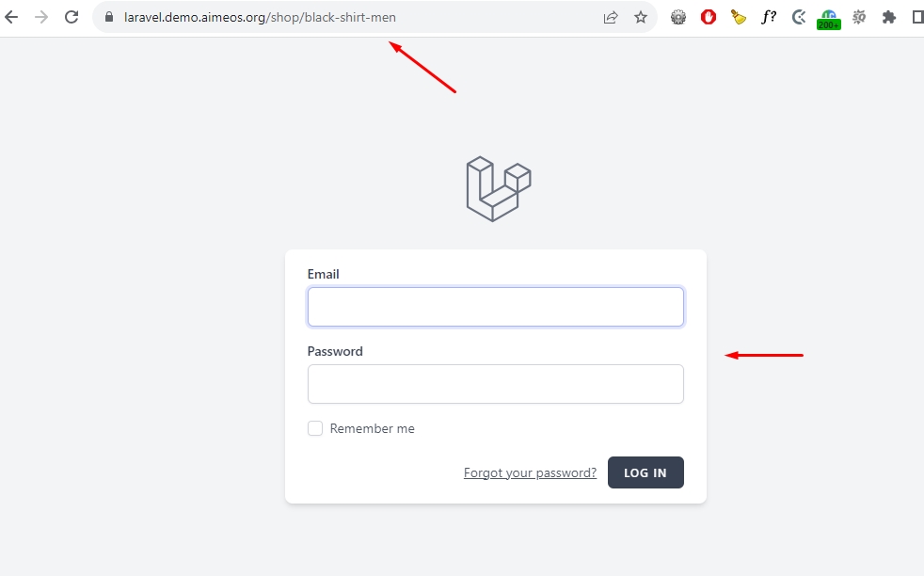Focus the Password input field
Image resolution: width=924 pixels, height=576 pixels.
point(496,384)
